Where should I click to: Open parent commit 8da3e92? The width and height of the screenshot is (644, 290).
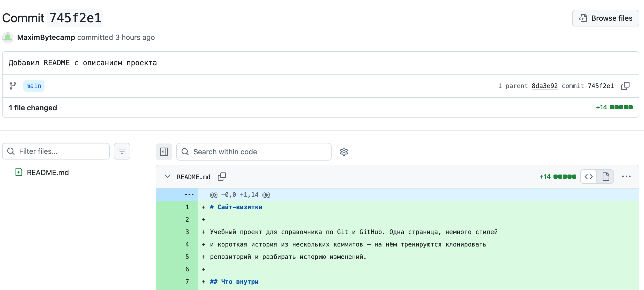point(545,86)
